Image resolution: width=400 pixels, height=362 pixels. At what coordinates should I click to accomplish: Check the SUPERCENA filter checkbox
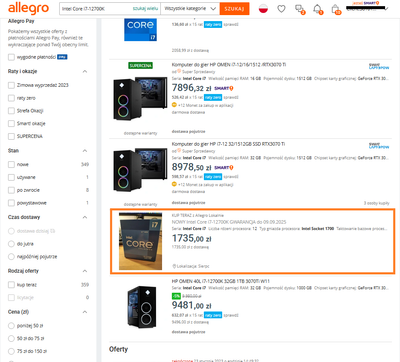[x=11, y=136]
